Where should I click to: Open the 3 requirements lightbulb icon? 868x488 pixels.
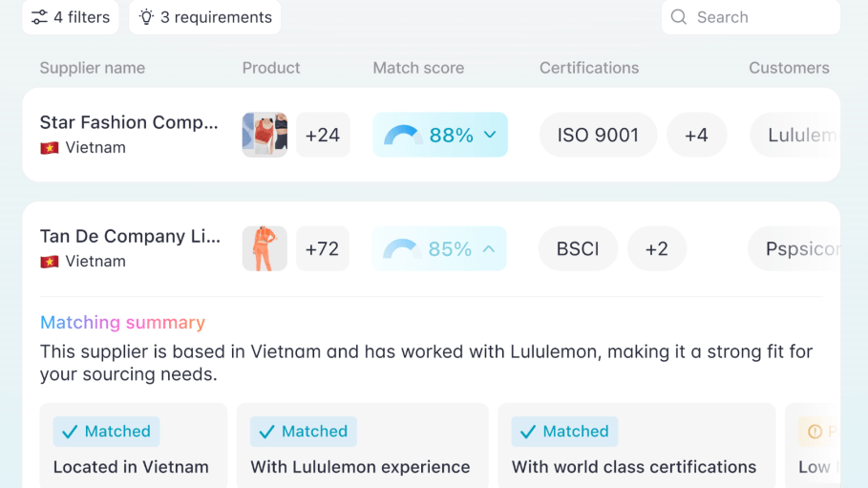pyautogui.click(x=146, y=17)
